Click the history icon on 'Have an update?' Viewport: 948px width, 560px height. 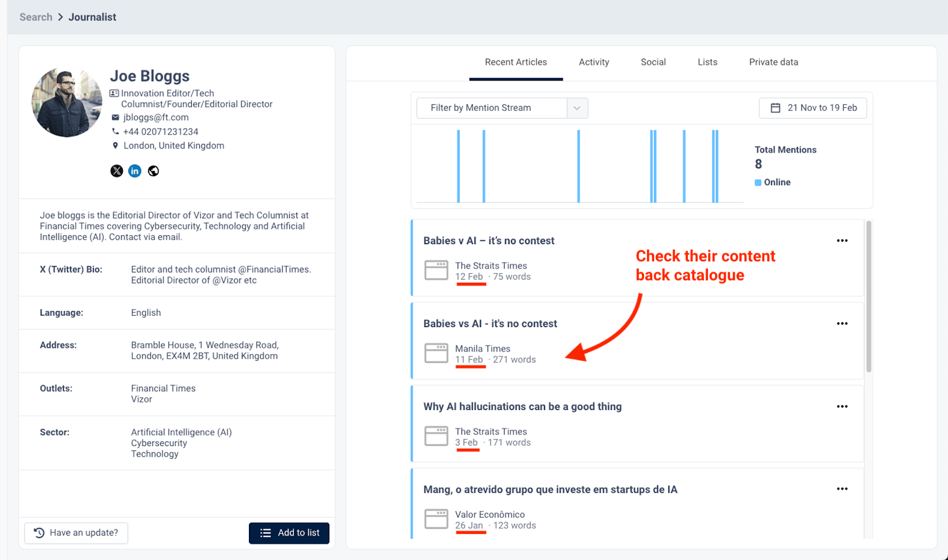tap(39, 533)
